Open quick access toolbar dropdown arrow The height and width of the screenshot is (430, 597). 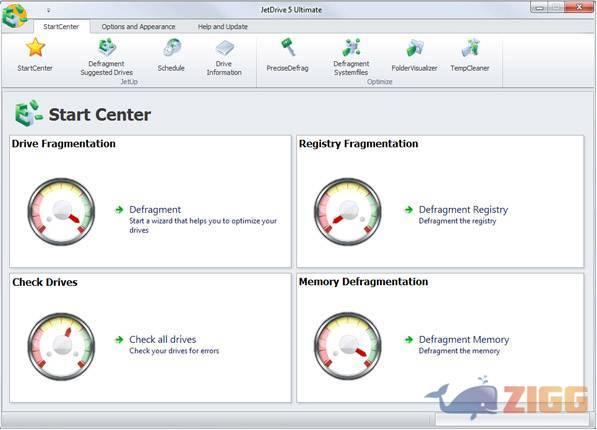tap(49, 10)
